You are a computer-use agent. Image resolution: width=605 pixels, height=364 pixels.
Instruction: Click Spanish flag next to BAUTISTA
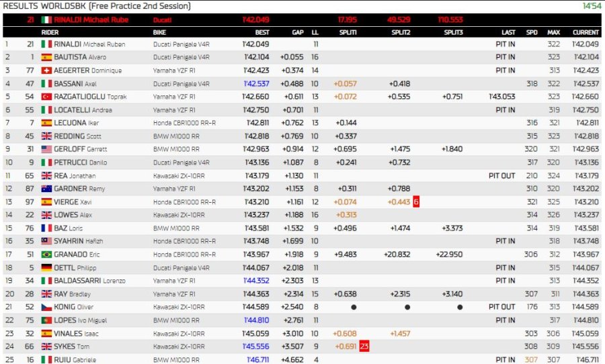tap(46, 57)
